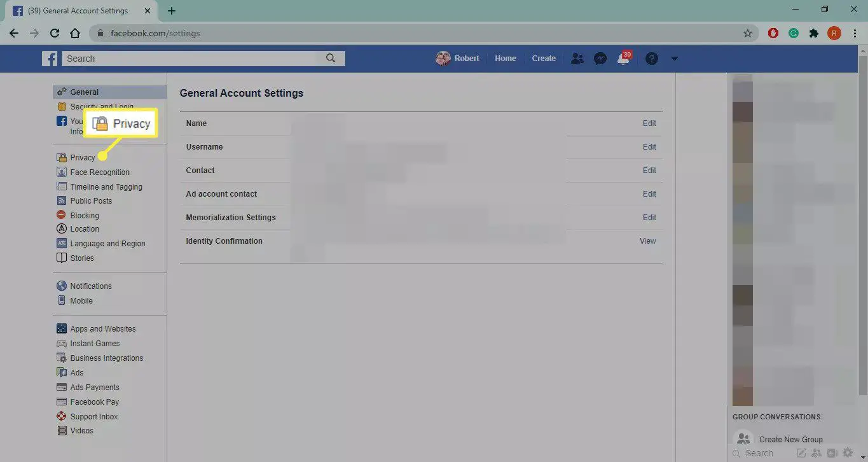This screenshot has height=462, width=868.
Task: Open Messenger icon in header
Action: click(x=600, y=59)
